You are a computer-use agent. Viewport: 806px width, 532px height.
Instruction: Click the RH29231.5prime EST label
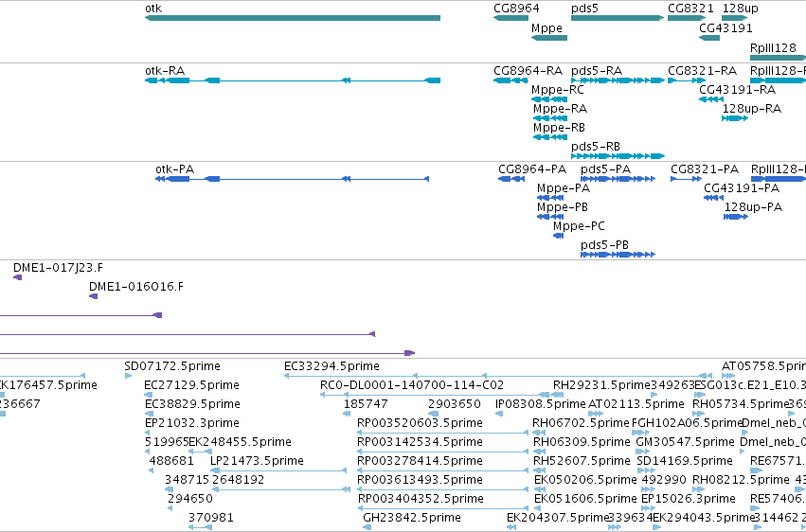click(602, 385)
